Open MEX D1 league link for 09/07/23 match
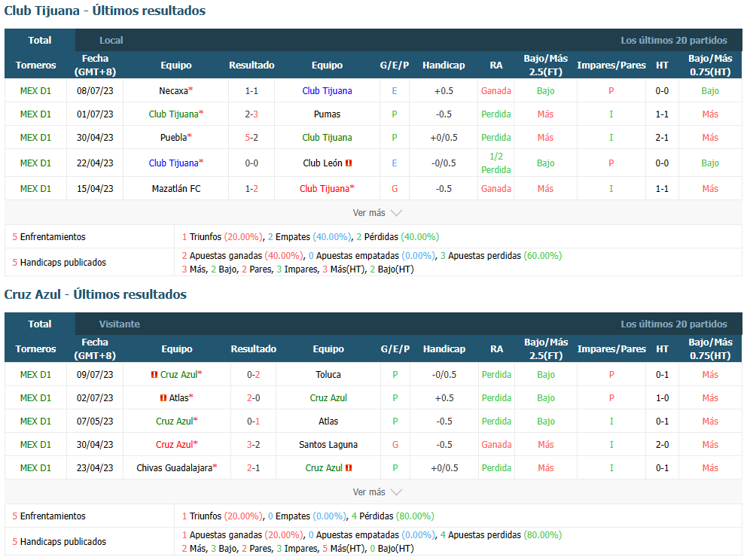747x560 pixels. coord(35,375)
